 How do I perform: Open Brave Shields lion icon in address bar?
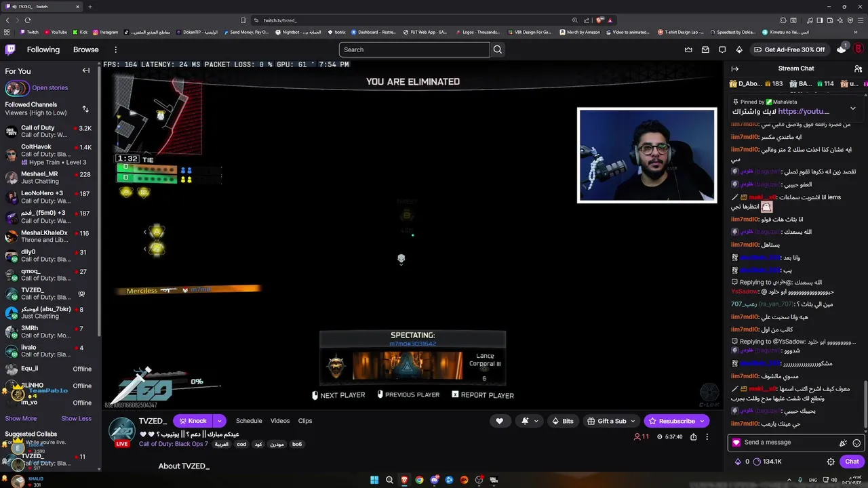pos(599,20)
